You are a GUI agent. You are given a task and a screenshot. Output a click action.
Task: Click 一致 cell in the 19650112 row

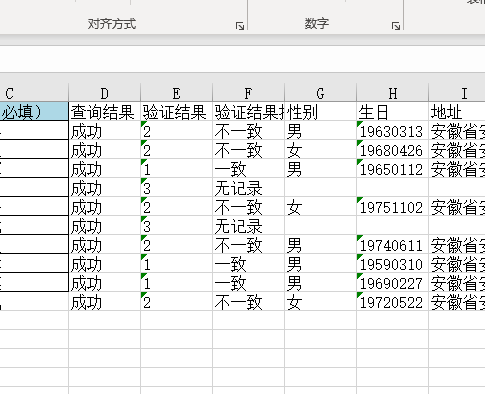[x=248, y=169]
